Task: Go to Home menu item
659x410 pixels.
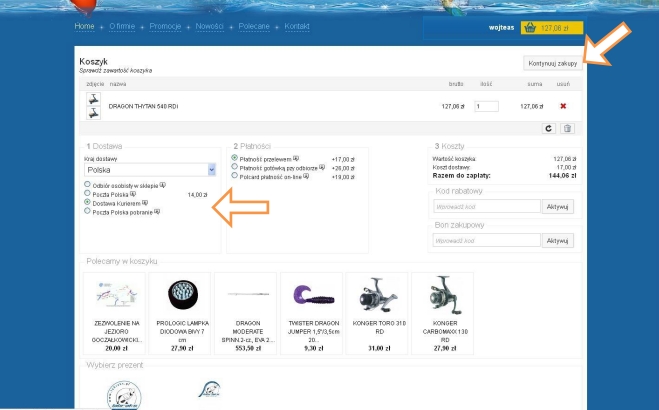Action: (84, 26)
